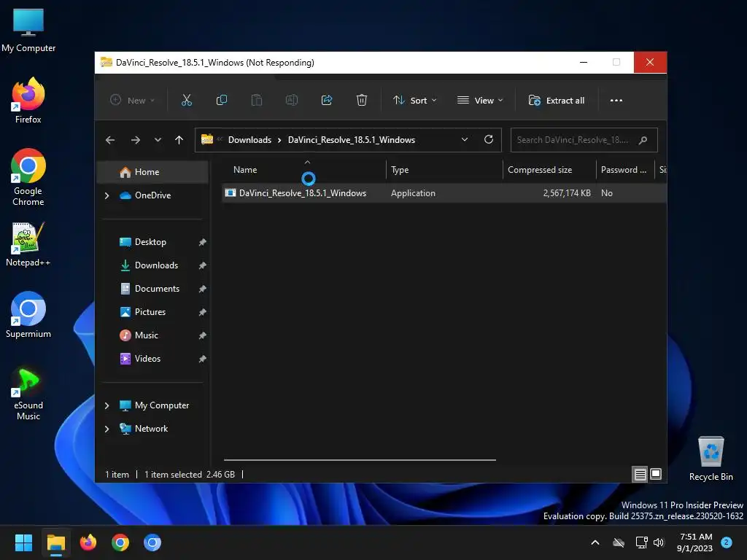
Task: Expand the OneDrive tree node
Action: click(x=107, y=195)
